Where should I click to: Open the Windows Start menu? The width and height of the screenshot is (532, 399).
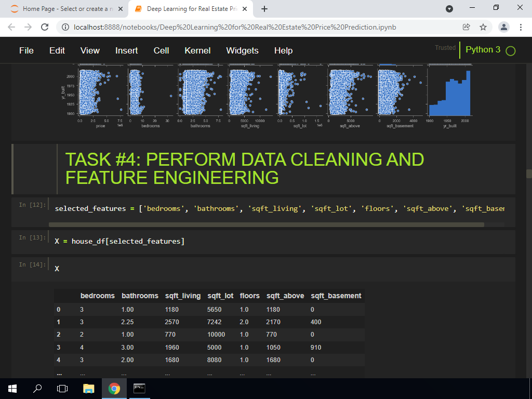pos(12,388)
